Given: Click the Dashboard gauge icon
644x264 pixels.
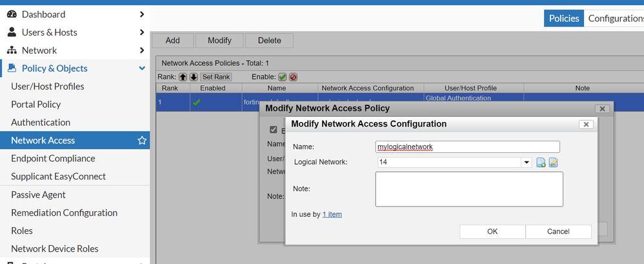Looking at the screenshot, I should pos(12,14).
